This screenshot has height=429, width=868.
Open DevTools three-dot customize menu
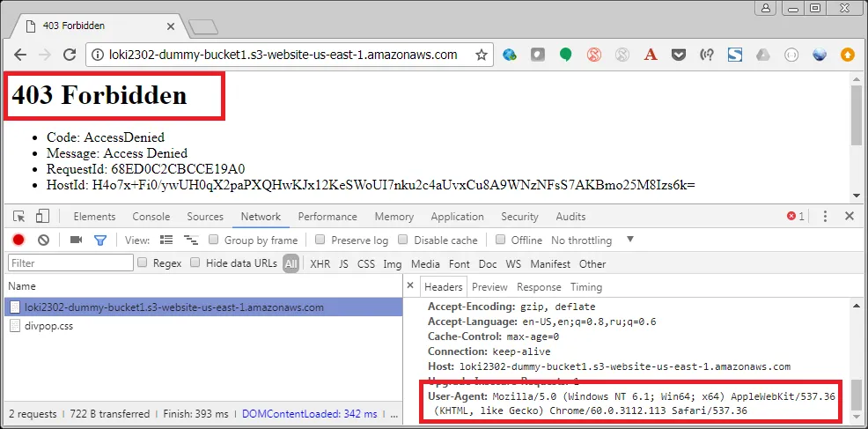tap(827, 217)
